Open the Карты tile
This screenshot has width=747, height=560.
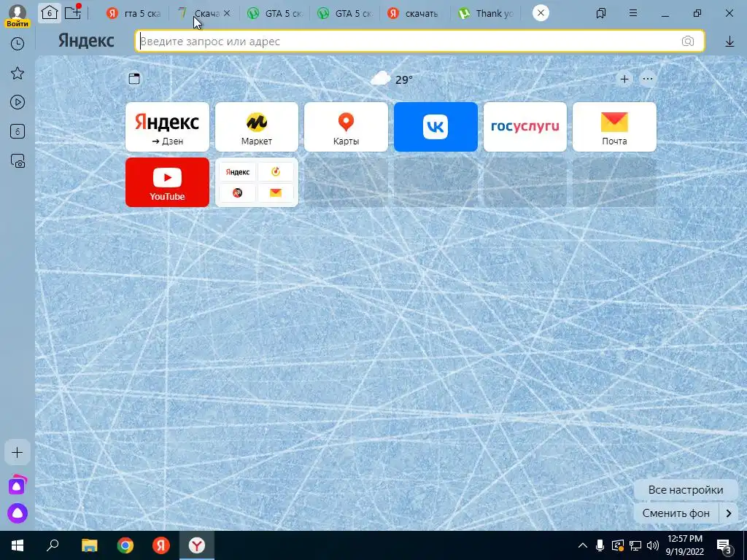[x=347, y=127]
